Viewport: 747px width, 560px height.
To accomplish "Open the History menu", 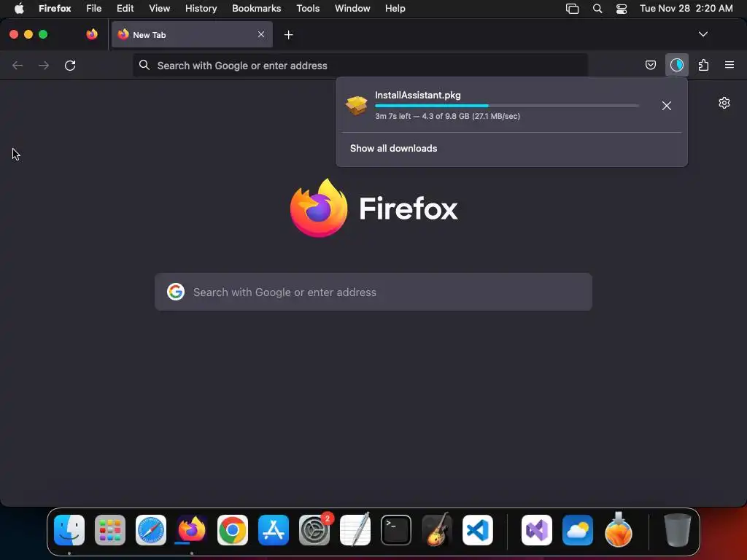I will pyautogui.click(x=201, y=9).
